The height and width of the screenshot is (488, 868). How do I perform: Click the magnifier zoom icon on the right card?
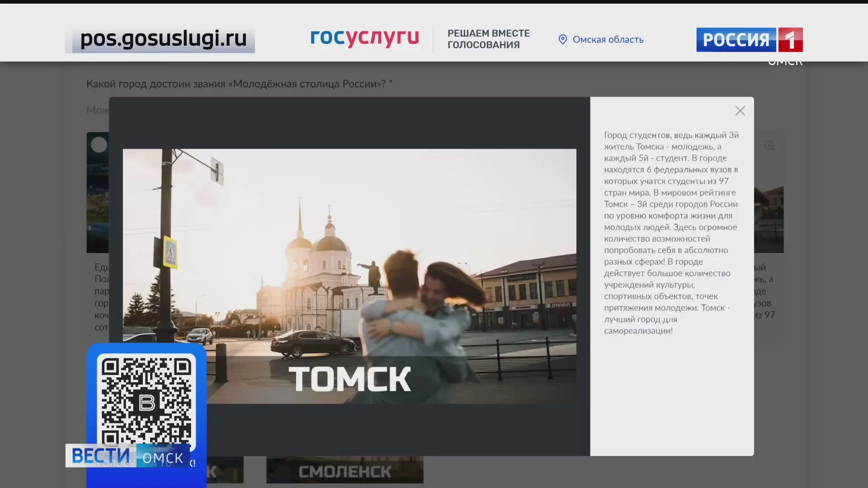770,146
